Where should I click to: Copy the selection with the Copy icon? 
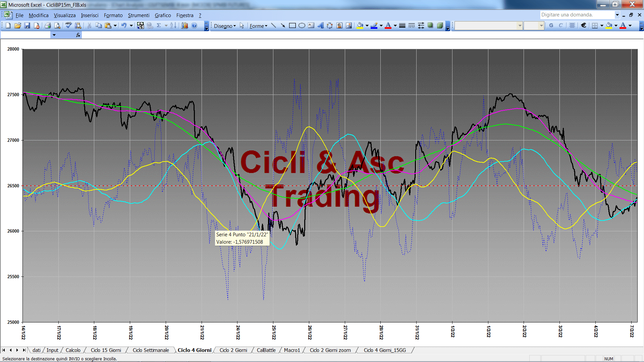(99, 25)
